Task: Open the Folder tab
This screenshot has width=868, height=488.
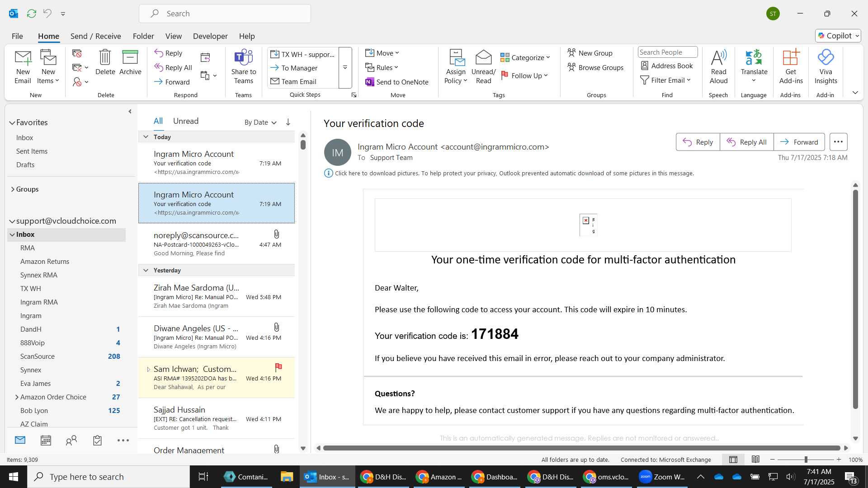Action: 143,36
